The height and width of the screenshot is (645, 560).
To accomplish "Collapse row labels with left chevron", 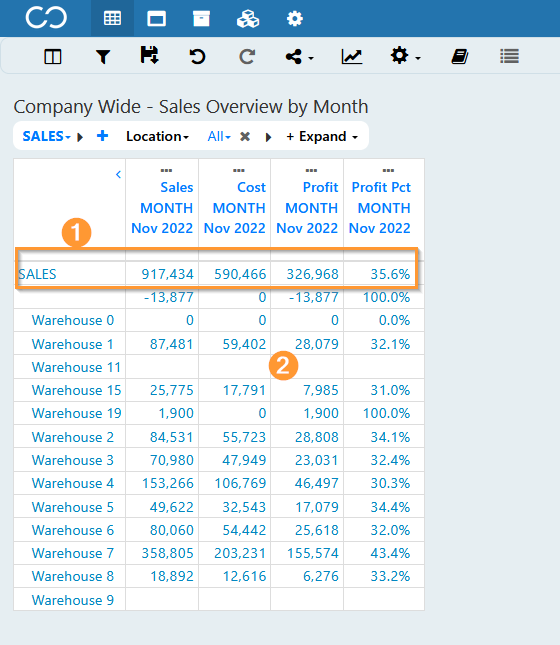I will [x=118, y=174].
